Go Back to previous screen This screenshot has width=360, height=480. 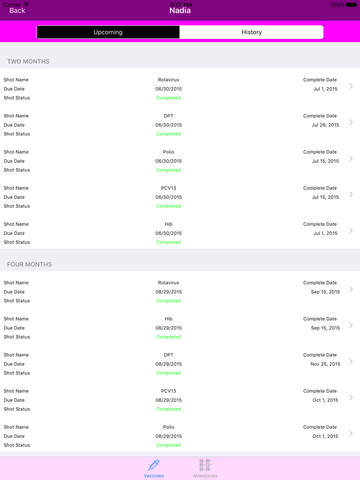pos(17,10)
